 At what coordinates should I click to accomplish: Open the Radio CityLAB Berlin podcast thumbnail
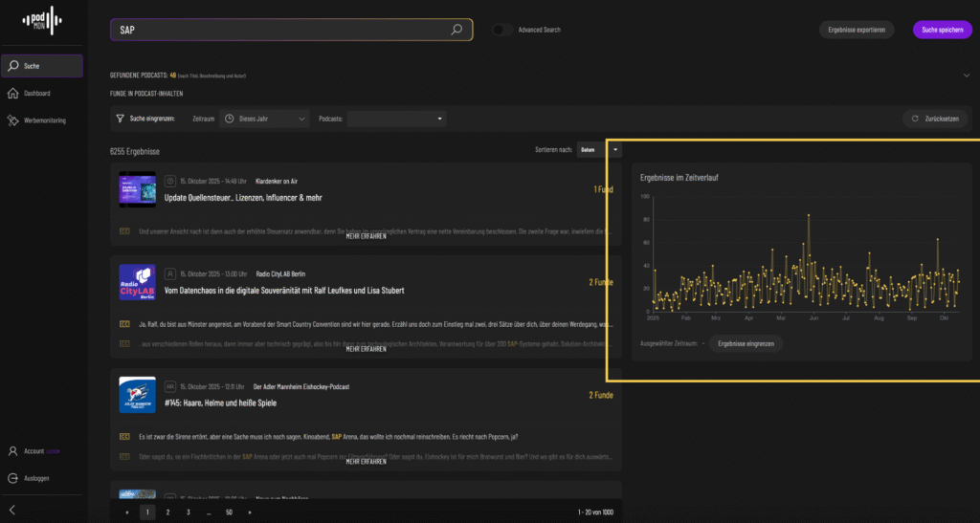[x=137, y=283]
